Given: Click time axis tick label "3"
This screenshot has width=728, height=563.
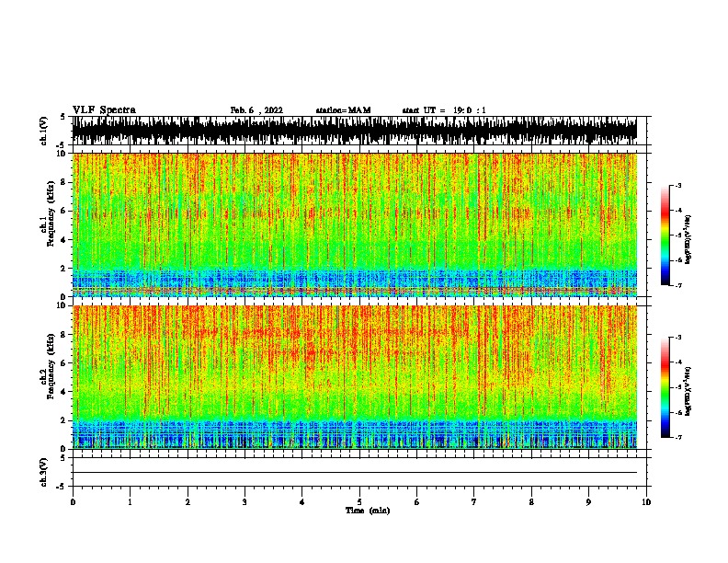Looking at the screenshot, I should pos(245,501).
